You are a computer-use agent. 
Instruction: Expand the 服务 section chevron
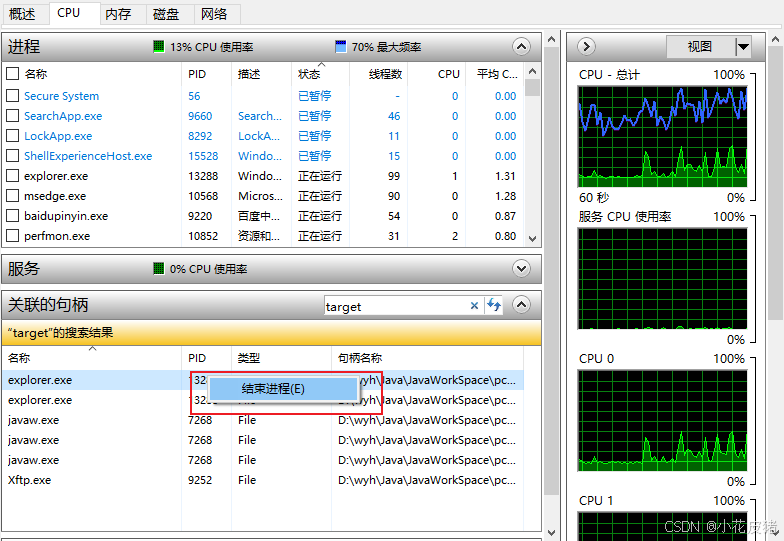point(521,268)
